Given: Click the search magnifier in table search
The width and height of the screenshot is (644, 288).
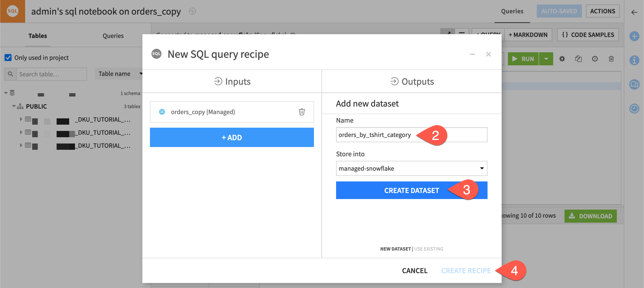Looking at the screenshot, I should (10, 74).
